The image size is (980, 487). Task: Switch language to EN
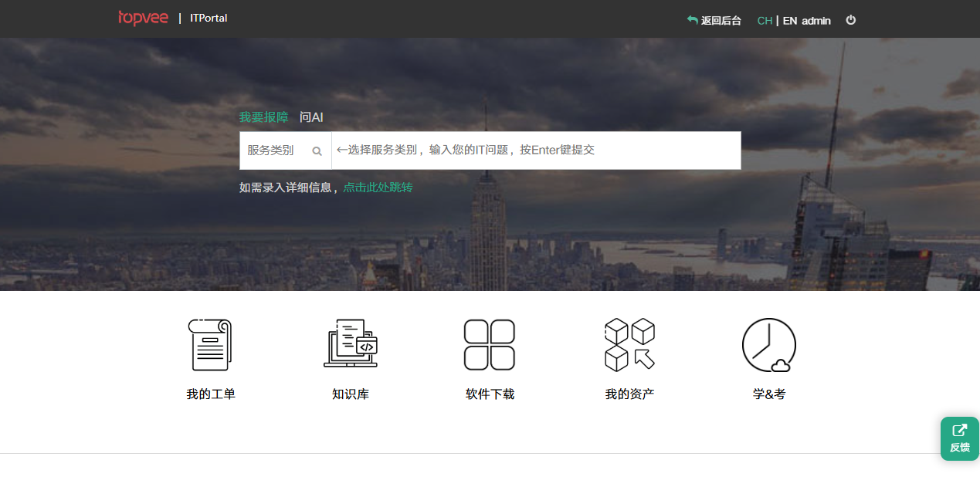tap(790, 21)
